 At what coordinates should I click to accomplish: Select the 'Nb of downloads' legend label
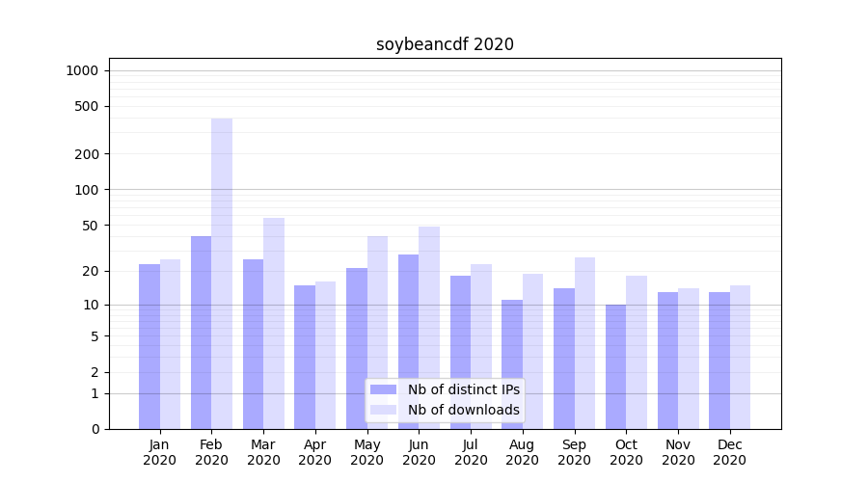click(x=463, y=410)
